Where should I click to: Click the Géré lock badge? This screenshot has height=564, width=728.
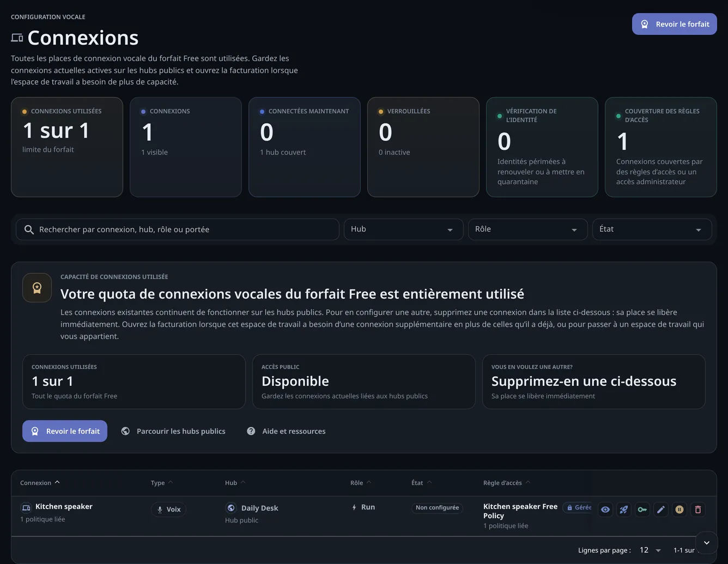pyautogui.click(x=578, y=507)
